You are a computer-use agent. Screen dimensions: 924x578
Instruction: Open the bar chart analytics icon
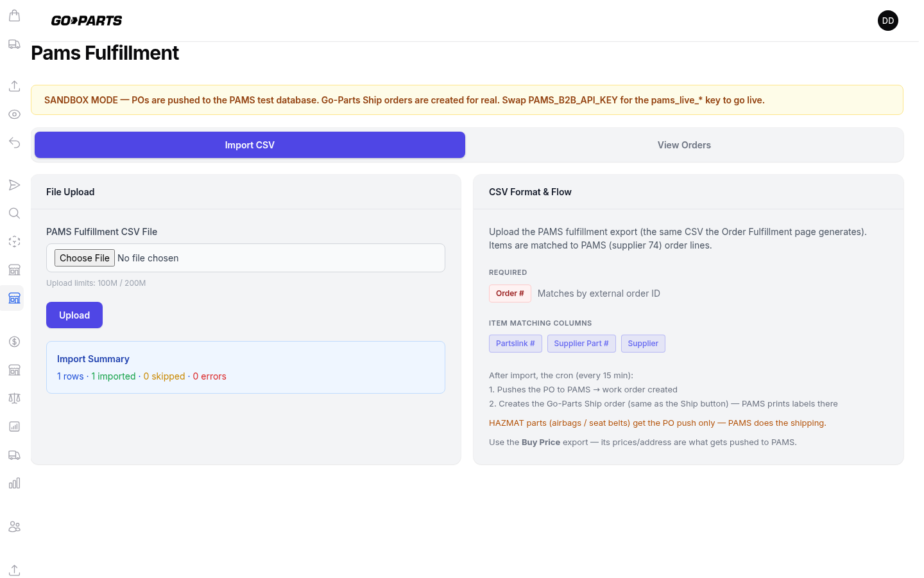(14, 484)
